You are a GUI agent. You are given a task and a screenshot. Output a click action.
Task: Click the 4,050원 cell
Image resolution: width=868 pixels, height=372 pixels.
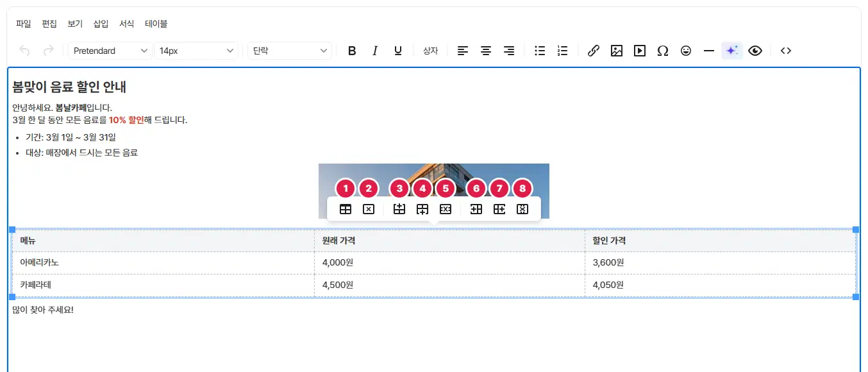tap(720, 285)
